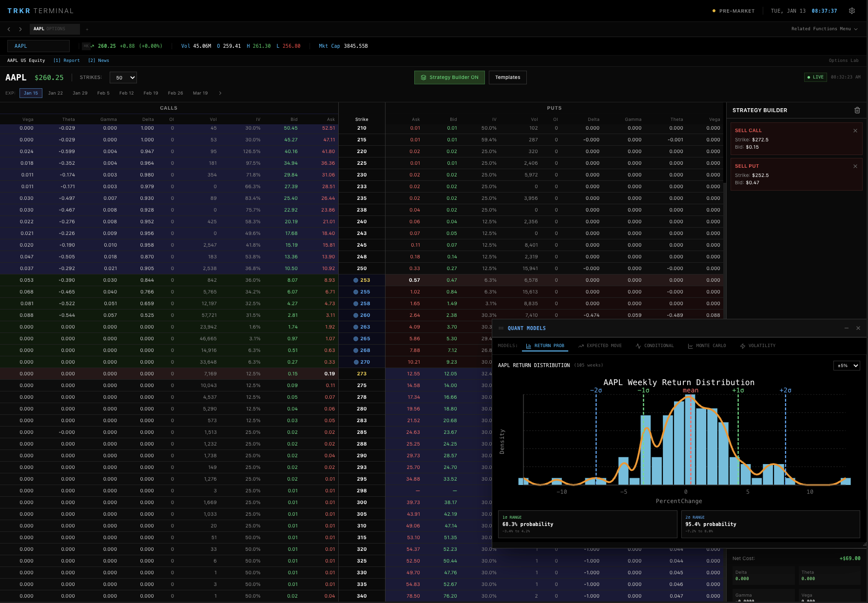The height and width of the screenshot is (603, 868).
Task: Open the [2] News link
Action: 98,60
